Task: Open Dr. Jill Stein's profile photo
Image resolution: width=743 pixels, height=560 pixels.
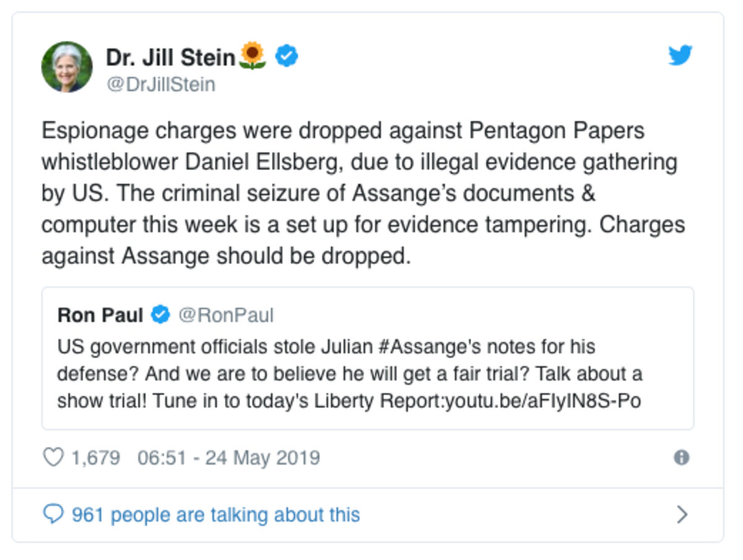Action: point(67,67)
